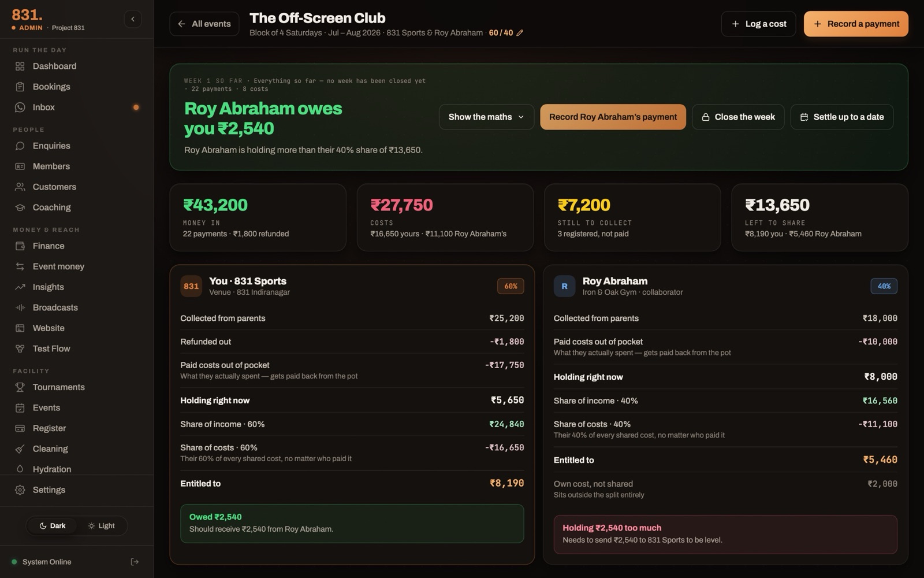This screenshot has height=578, width=924.
Task: Click the Tournaments trophy icon
Action: [20, 387]
